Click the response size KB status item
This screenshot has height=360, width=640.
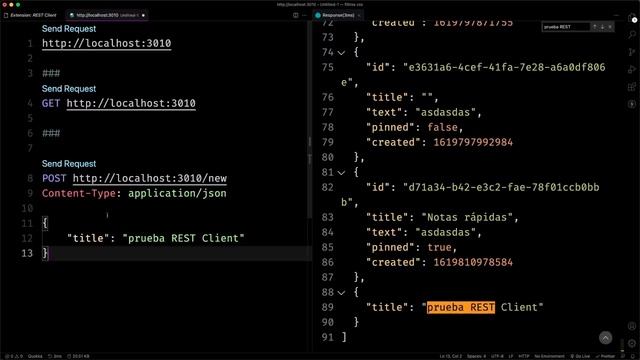[78, 356]
